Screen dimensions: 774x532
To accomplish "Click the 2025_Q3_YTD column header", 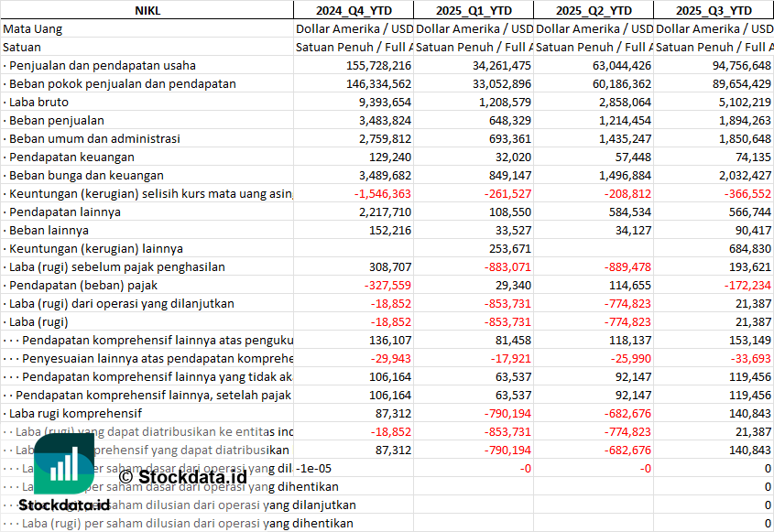I will tap(714, 10).
